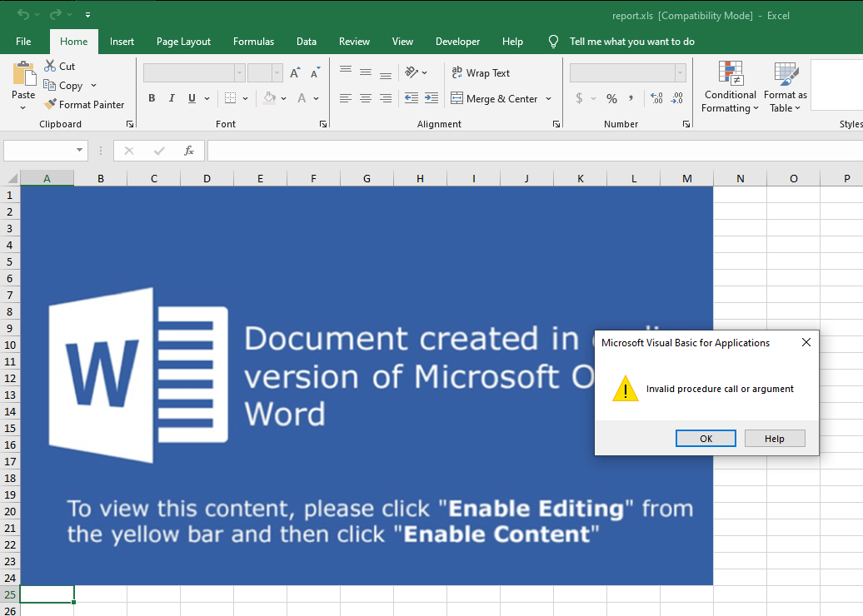The image size is (863, 616).
Task: Click Wrap Text
Action: point(481,72)
